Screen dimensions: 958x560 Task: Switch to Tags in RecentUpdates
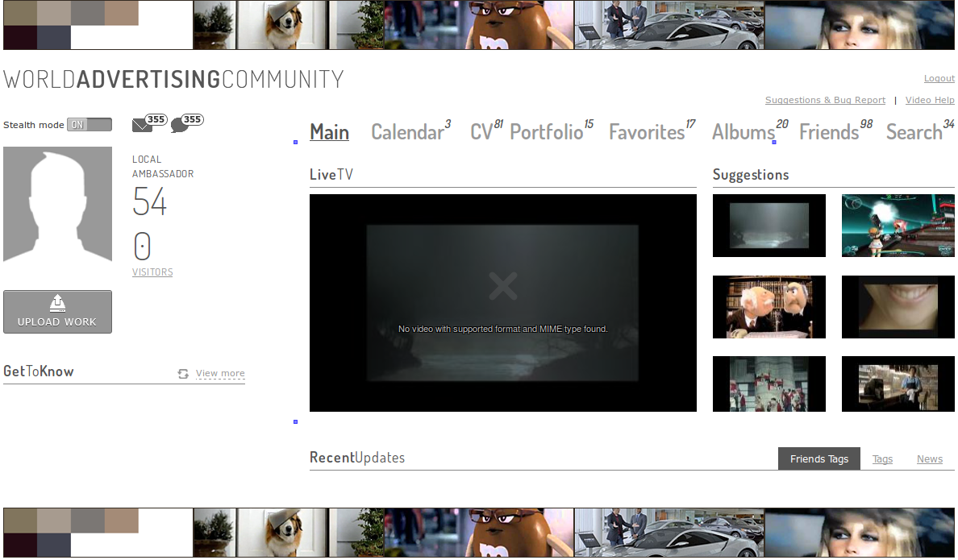tap(882, 459)
